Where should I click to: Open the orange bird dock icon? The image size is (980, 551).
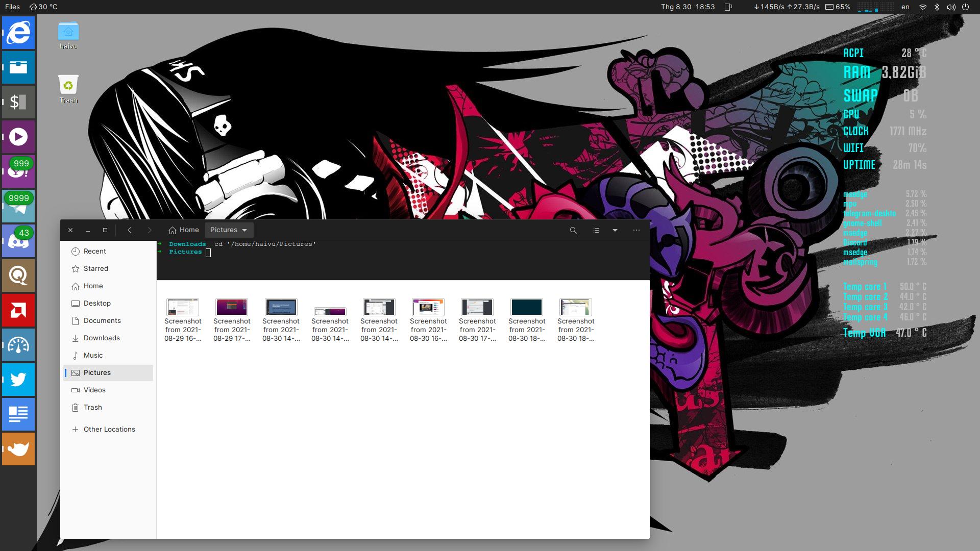(18, 449)
